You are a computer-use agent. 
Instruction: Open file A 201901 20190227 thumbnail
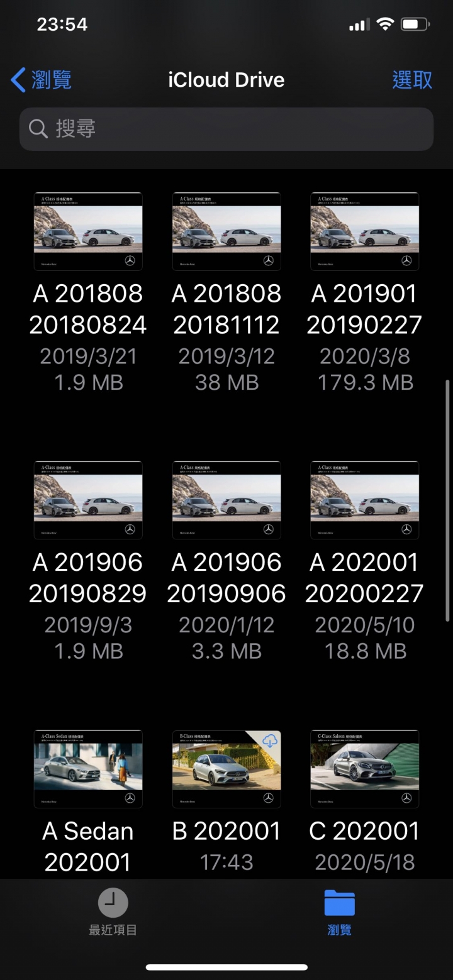click(365, 231)
